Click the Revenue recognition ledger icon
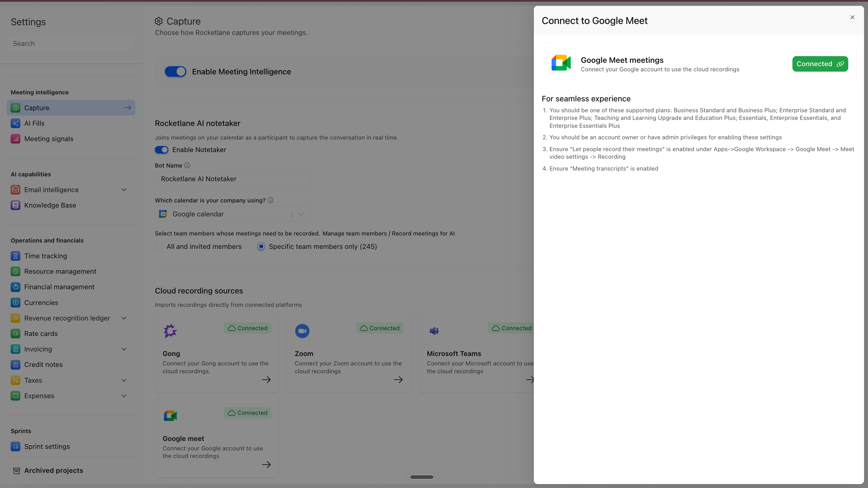Viewport: 868px width, 488px height. pyautogui.click(x=15, y=318)
